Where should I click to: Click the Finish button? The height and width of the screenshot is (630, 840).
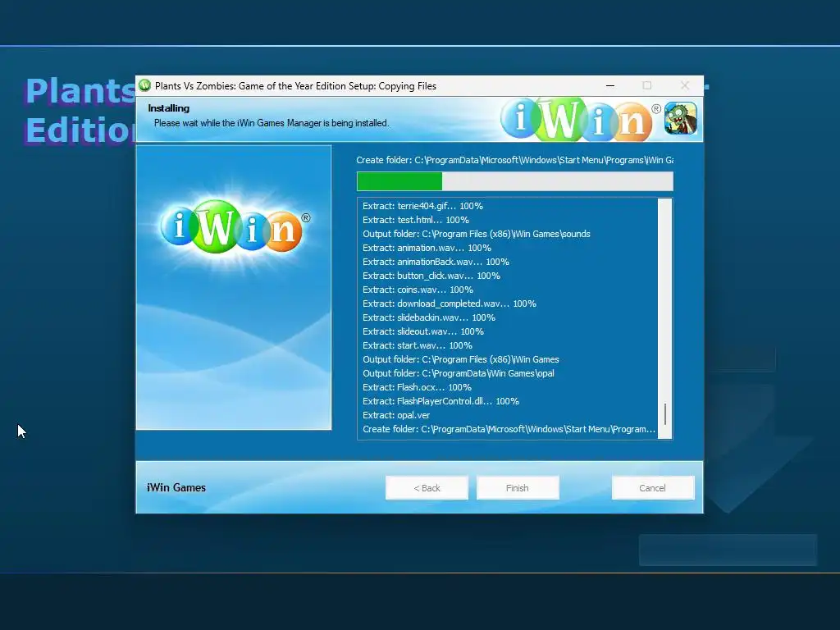point(518,487)
